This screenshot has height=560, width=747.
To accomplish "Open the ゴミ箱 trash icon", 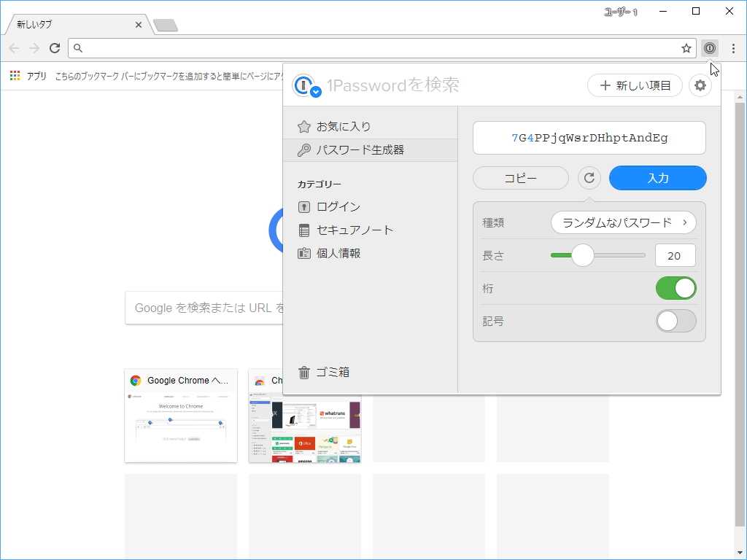I will pyautogui.click(x=304, y=372).
